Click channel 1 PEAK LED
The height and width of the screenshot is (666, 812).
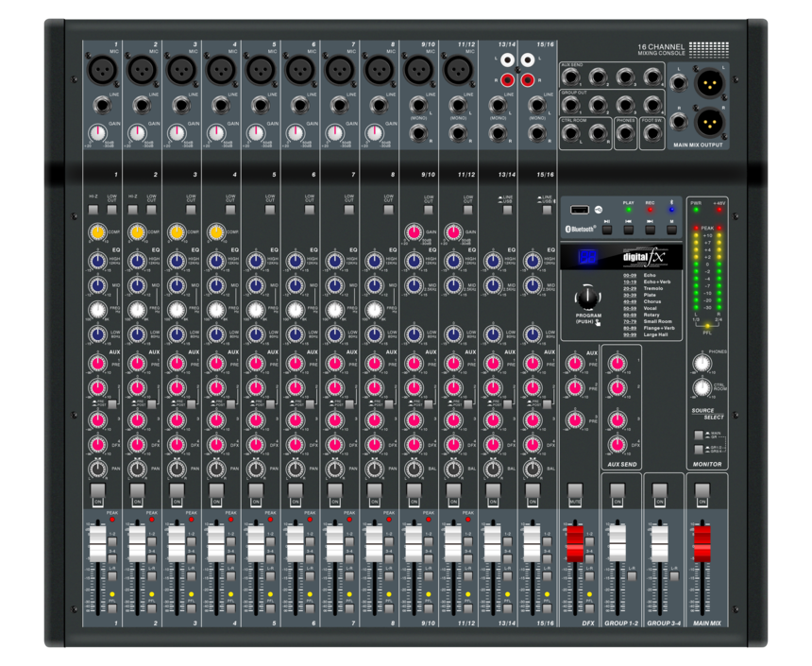[111, 520]
